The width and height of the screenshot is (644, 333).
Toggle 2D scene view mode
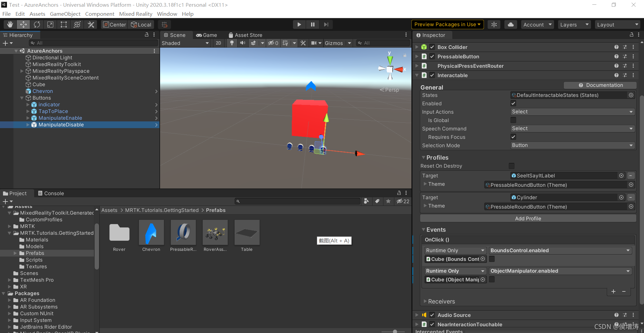pos(218,43)
